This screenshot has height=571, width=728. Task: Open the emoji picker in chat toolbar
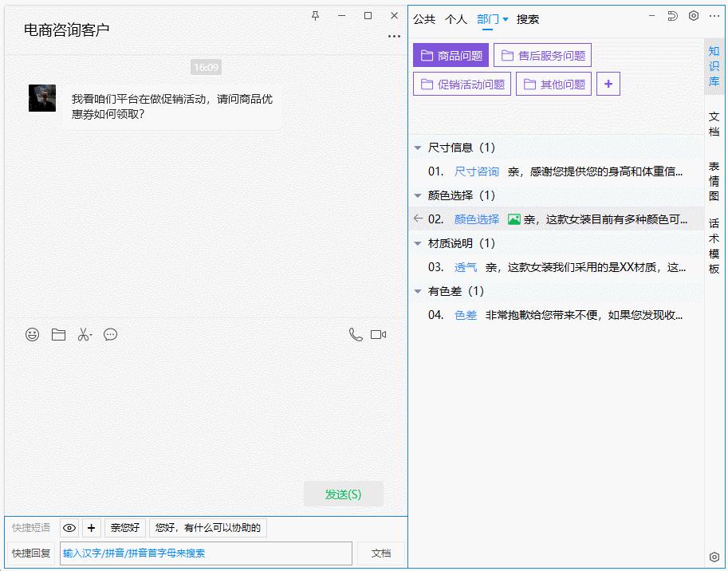tap(32, 335)
